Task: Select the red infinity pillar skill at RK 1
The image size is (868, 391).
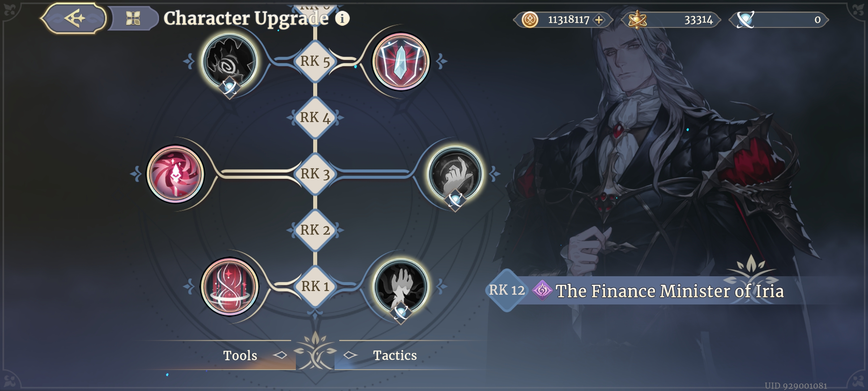Action: tap(230, 287)
